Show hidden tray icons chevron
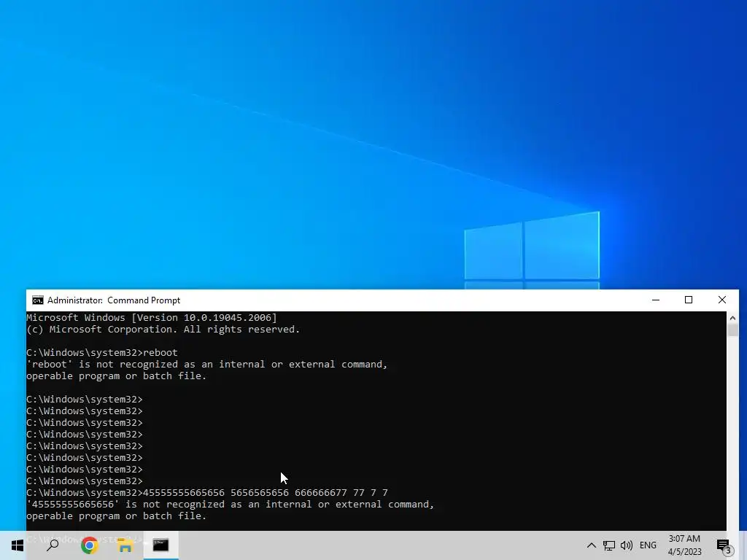Image resolution: width=747 pixels, height=560 pixels. [x=591, y=545]
